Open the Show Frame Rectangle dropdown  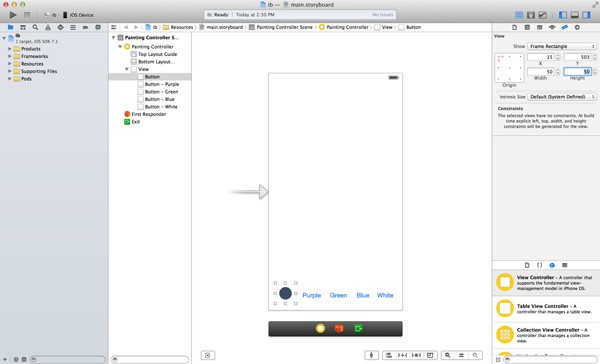[562, 46]
